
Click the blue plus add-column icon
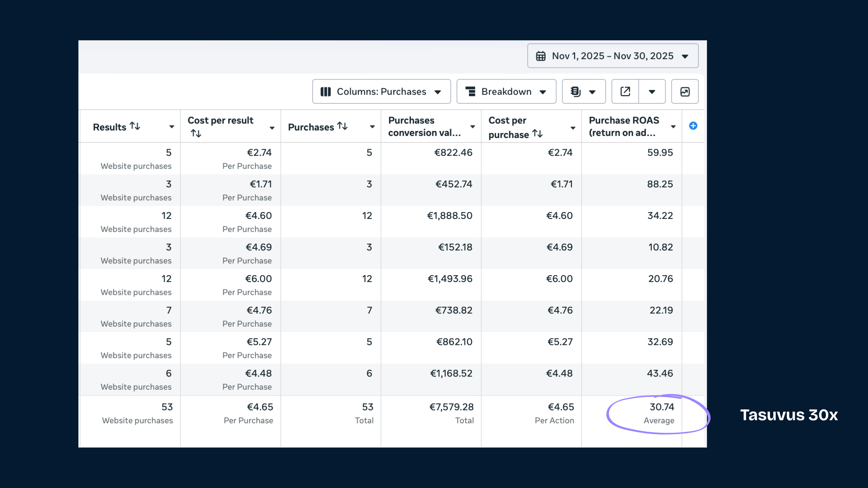pyautogui.click(x=693, y=126)
